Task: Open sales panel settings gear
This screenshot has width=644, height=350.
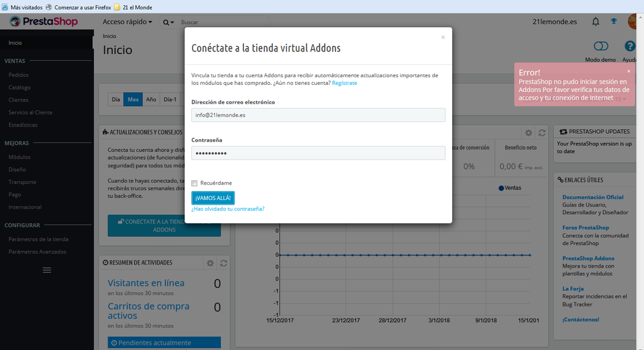Action: 529,133
